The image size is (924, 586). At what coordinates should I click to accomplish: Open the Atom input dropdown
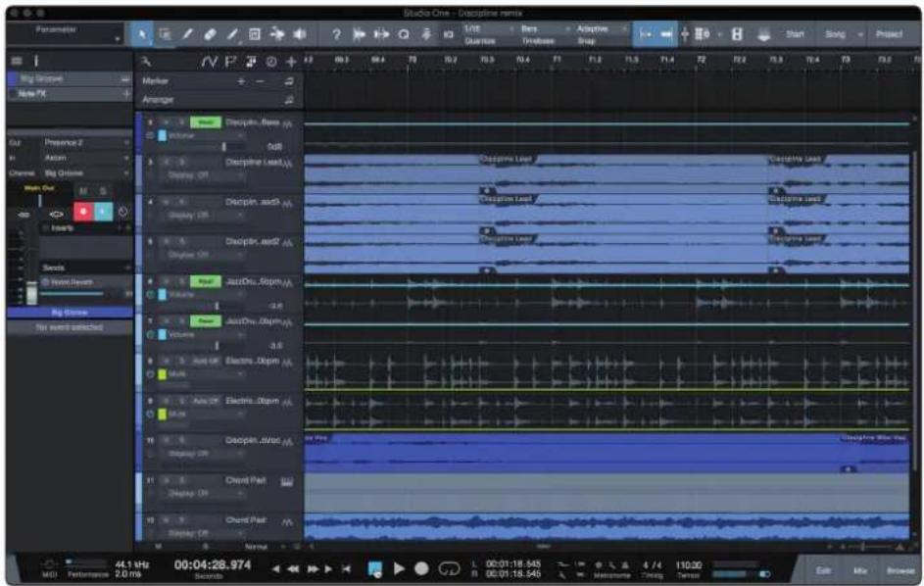tap(85, 158)
